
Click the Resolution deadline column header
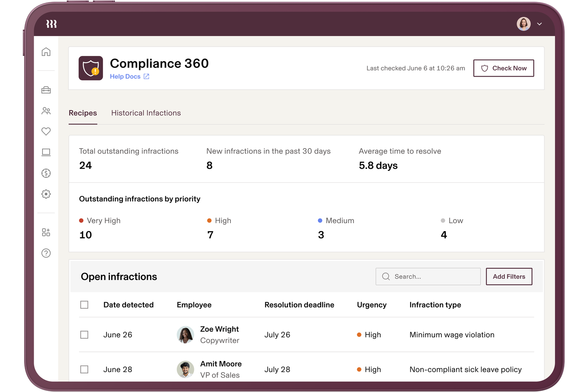click(299, 305)
